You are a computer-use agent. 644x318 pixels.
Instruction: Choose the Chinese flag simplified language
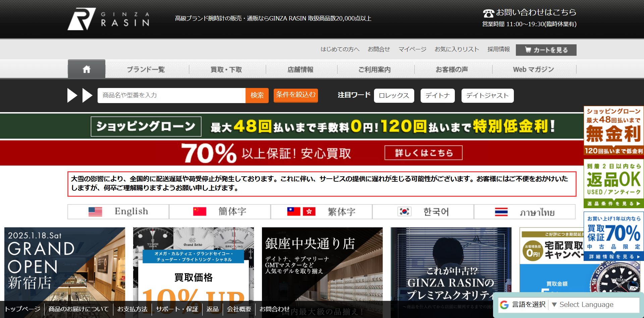coord(220,212)
